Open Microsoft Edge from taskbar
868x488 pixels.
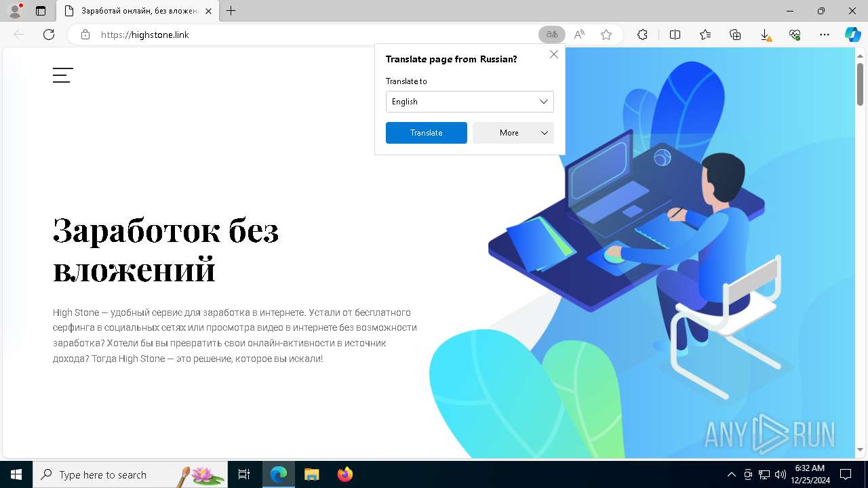click(279, 474)
